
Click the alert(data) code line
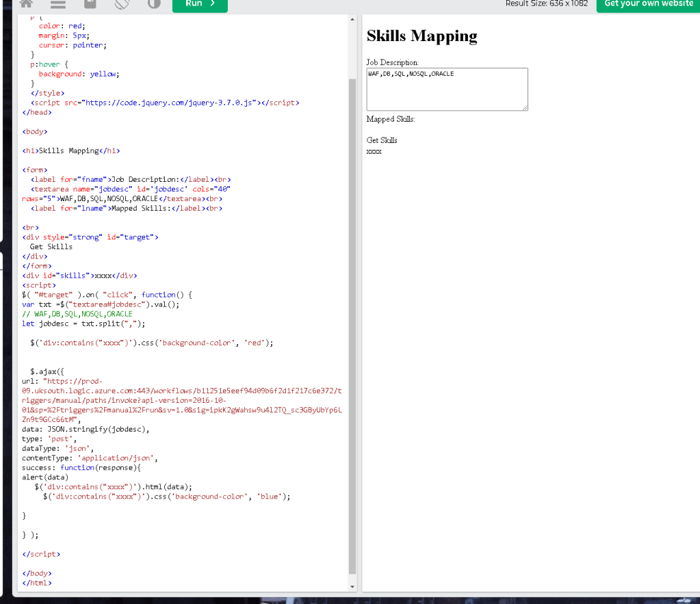(x=45, y=477)
